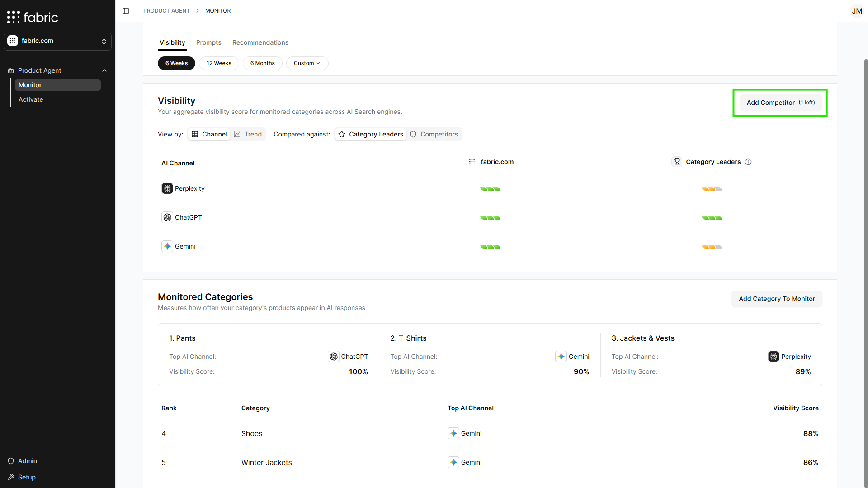Click the info icon beside Category Leaders column
Screen dimensions: 868x488
click(749, 162)
